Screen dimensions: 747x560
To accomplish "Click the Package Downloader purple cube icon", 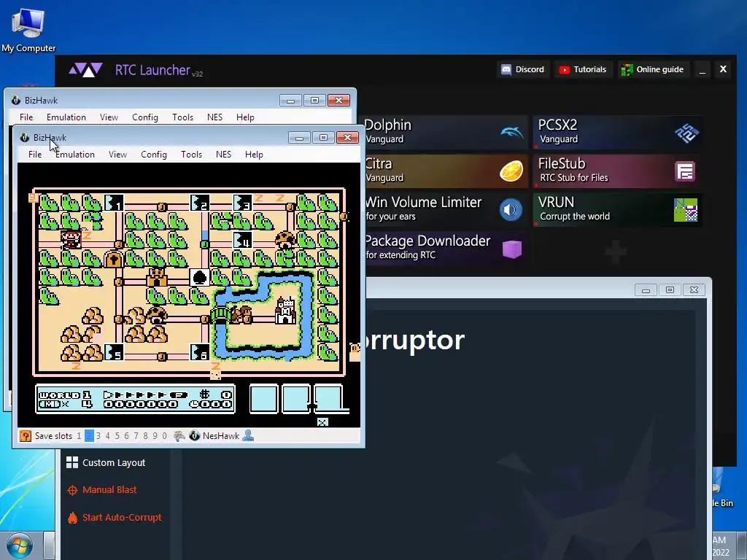I will click(512, 249).
